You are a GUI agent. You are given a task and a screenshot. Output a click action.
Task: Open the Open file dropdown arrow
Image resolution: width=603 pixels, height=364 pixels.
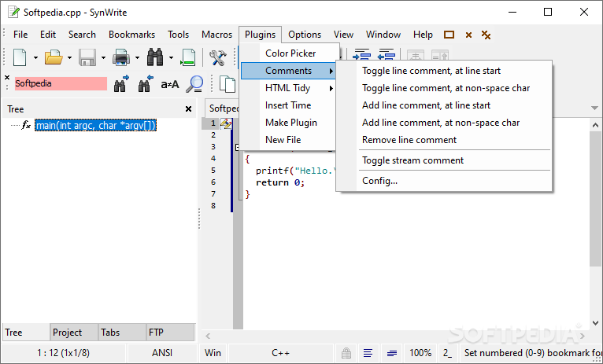pyautogui.click(x=69, y=58)
